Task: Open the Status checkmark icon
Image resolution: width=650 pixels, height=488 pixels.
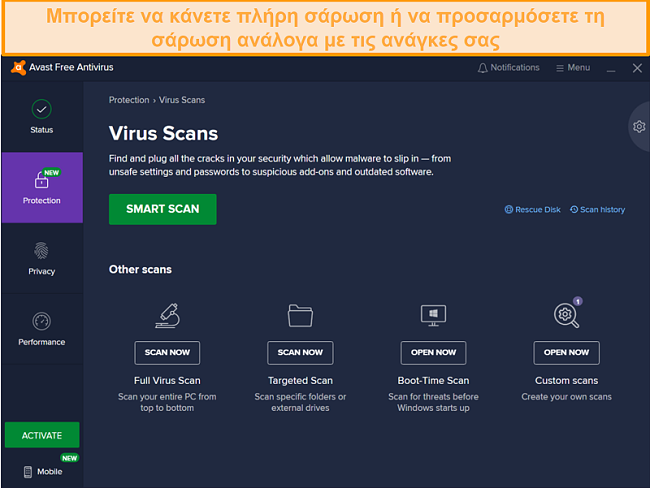Action: (x=41, y=109)
